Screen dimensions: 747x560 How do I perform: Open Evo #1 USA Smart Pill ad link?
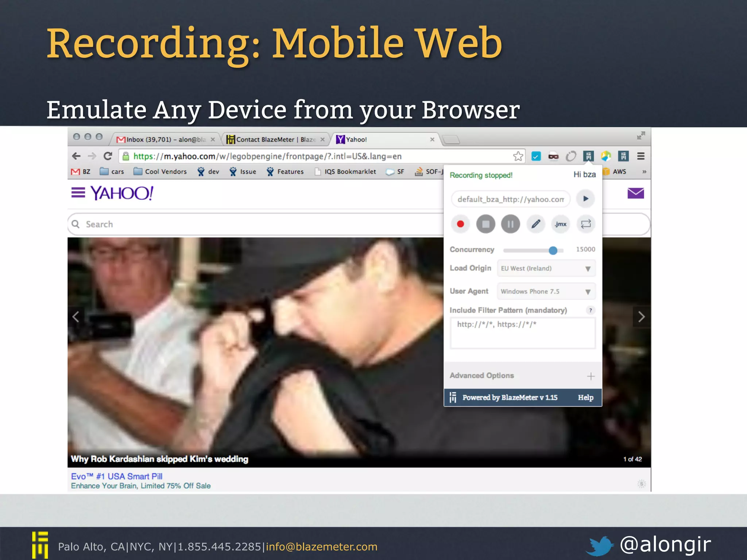point(117,476)
